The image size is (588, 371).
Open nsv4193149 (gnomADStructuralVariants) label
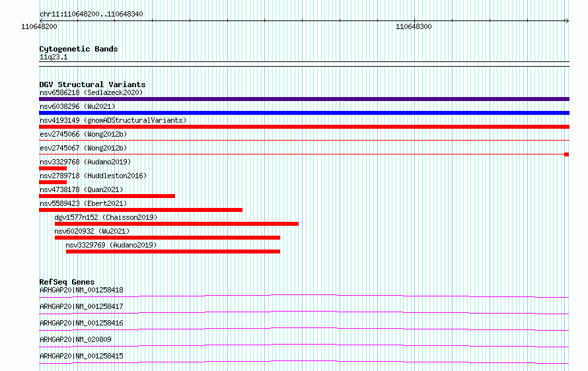coord(113,120)
